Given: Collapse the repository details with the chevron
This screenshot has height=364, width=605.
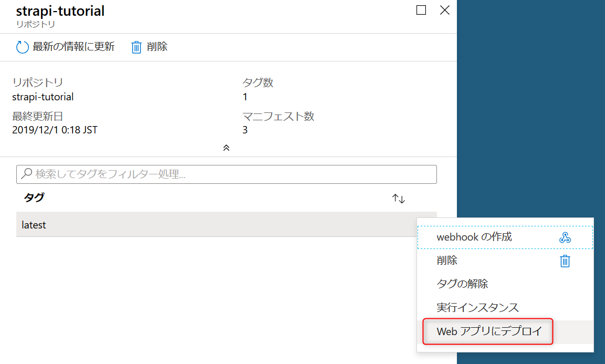Looking at the screenshot, I should (x=226, y=148).
